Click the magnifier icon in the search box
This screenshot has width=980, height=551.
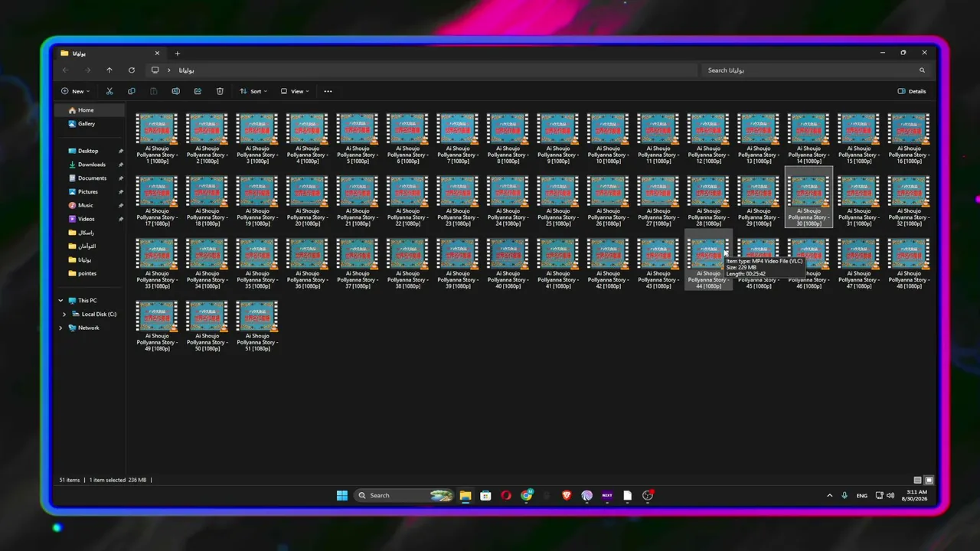pyautogui.click(x=923, y=70)
